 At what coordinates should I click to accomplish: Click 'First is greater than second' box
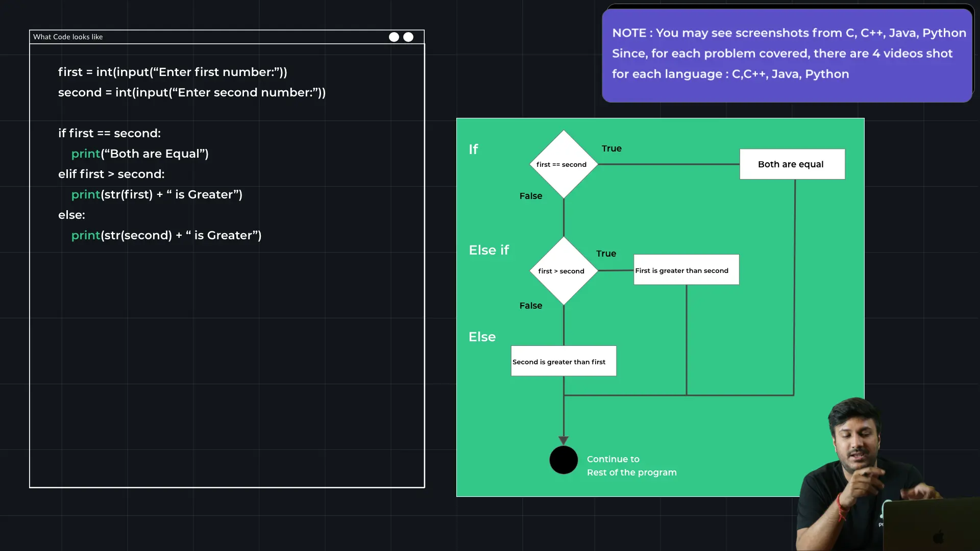[686, 270]
